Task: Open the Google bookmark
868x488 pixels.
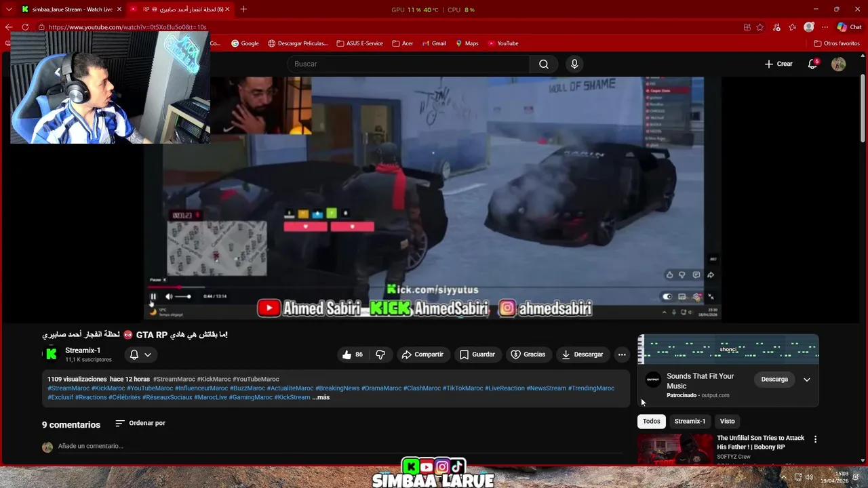Action: 245,43
